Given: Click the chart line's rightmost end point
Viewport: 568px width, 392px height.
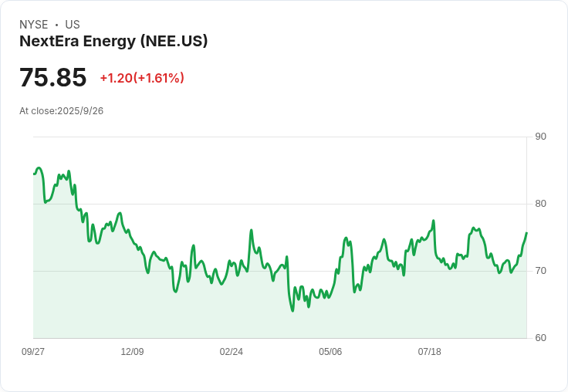Looking at the screenshot, I should pyautogui.click(x=526, y=233).
